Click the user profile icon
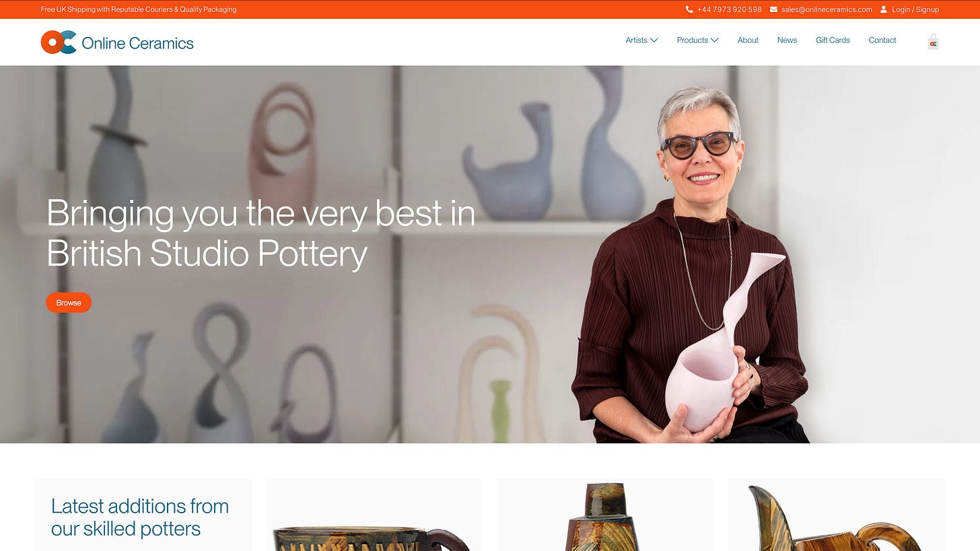Screen dimensions: 980x551 [x=884, y=9]
